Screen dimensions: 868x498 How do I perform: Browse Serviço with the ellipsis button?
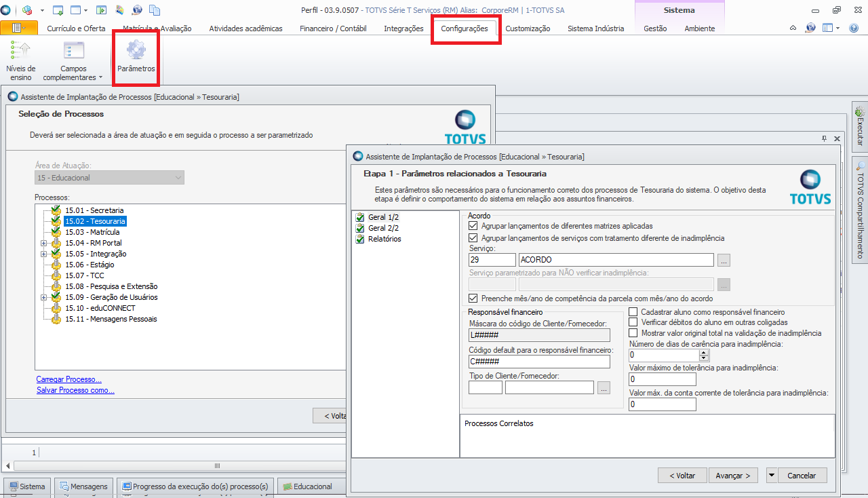tap(724, 260)
